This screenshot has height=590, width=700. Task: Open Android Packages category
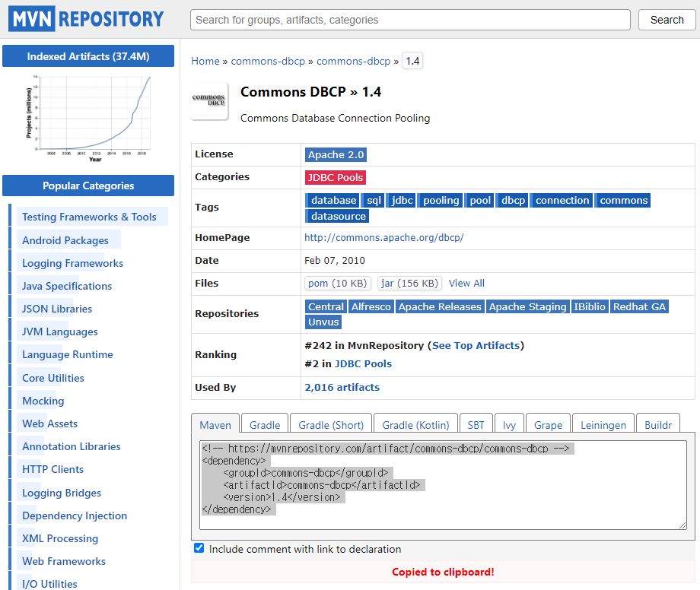[x=65, y=240]
